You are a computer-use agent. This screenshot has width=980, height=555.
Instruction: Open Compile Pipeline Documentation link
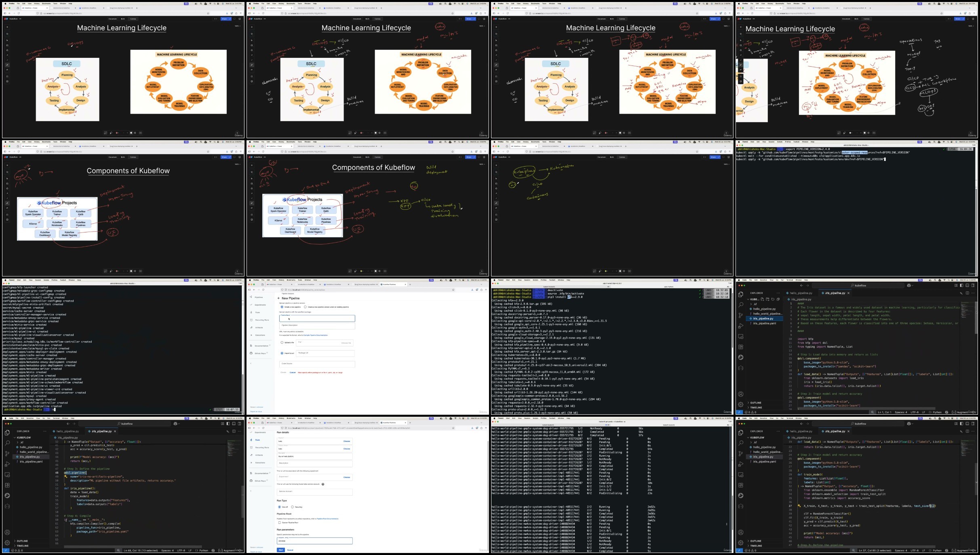[315, 335]
